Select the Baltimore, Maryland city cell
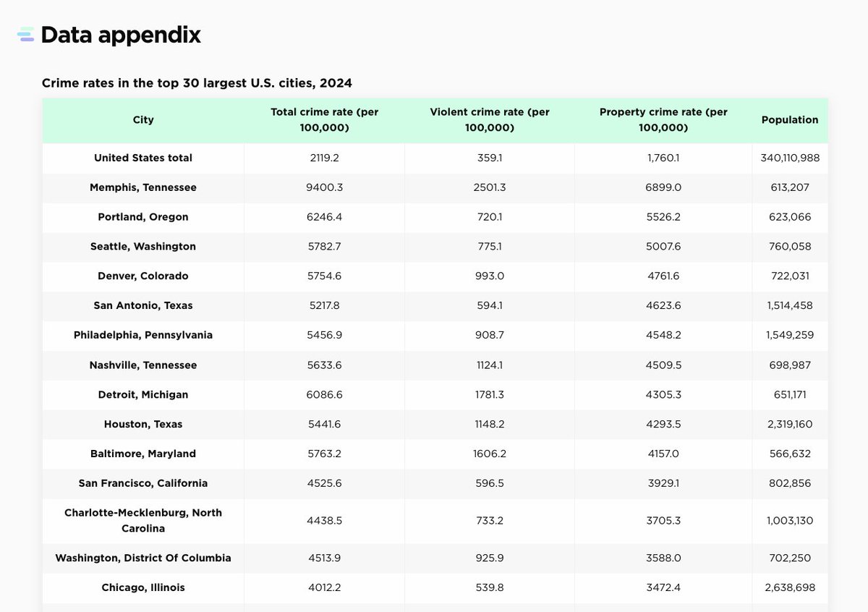868x612 pixels. coord(143,454)
